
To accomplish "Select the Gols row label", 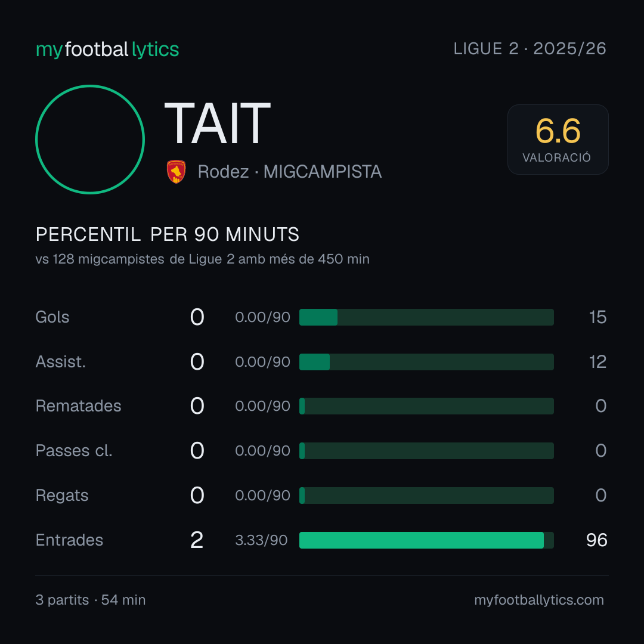I will pos(52,317).
